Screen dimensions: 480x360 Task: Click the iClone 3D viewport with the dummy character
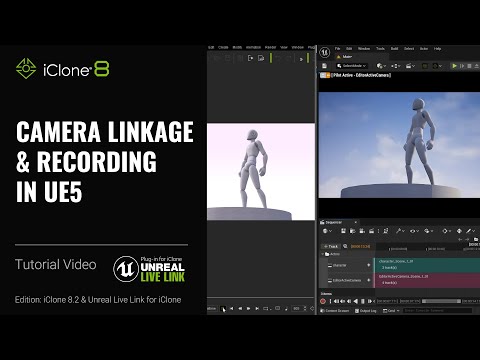click(x=261, y=172)
